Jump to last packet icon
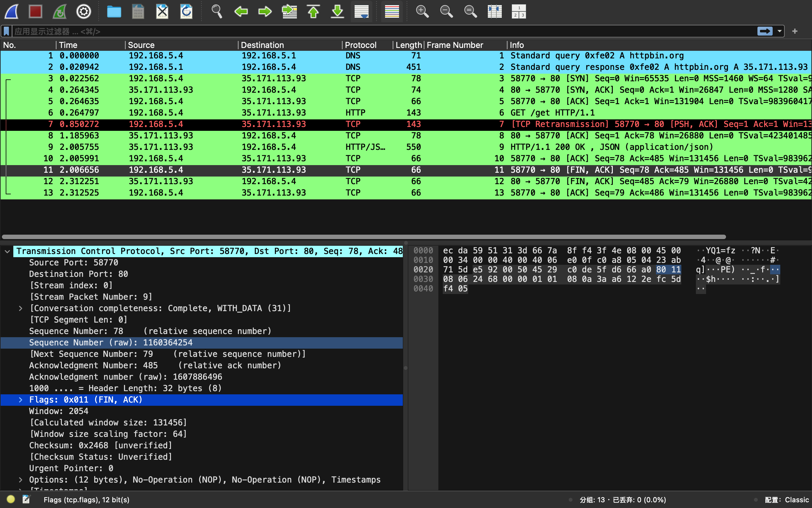Image resolution: width=812 pixels, height=508 pixels. point(337,11)
